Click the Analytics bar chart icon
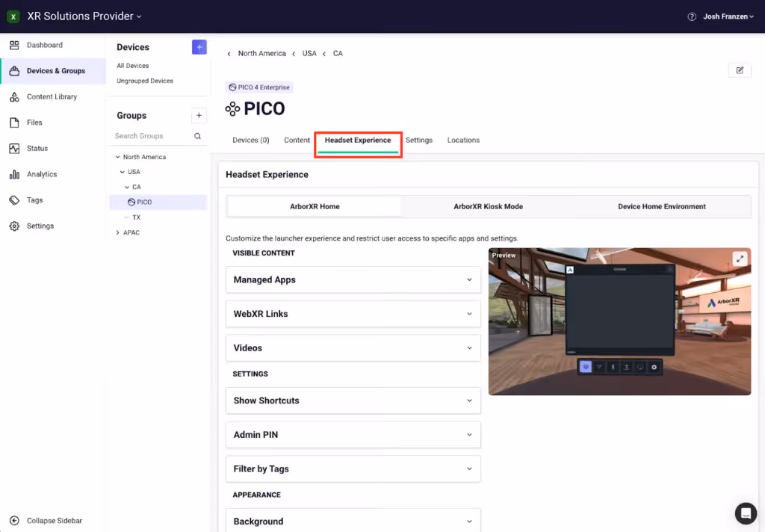The height and width of the screenshot is (532, 765). pyautogui.click(x=14, y=174)
